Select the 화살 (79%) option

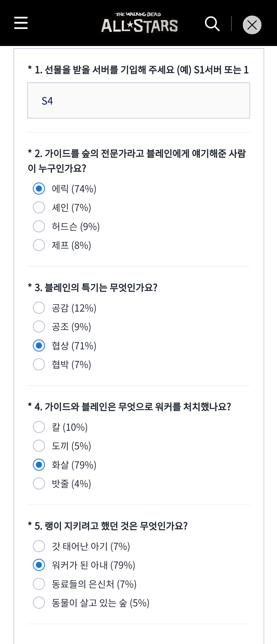[39, 465]
